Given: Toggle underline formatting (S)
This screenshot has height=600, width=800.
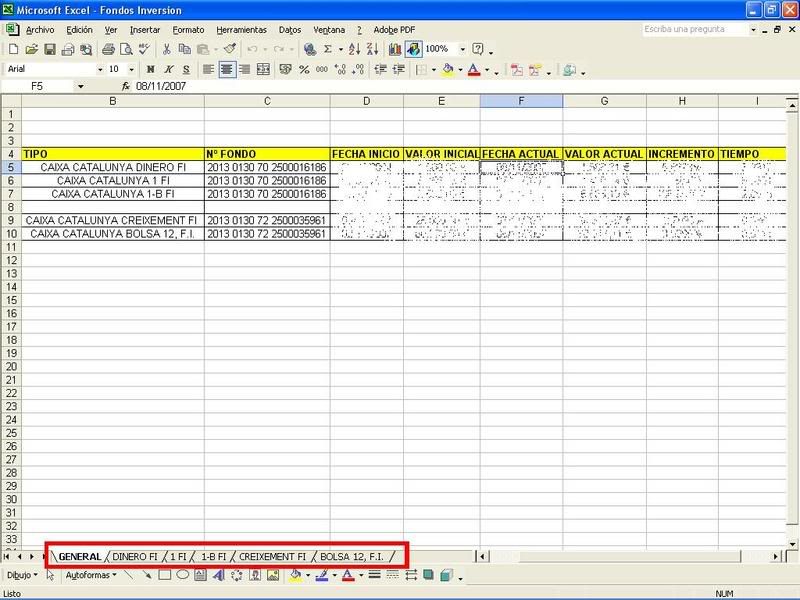Looking at the screenshot, I should point(186,69).
